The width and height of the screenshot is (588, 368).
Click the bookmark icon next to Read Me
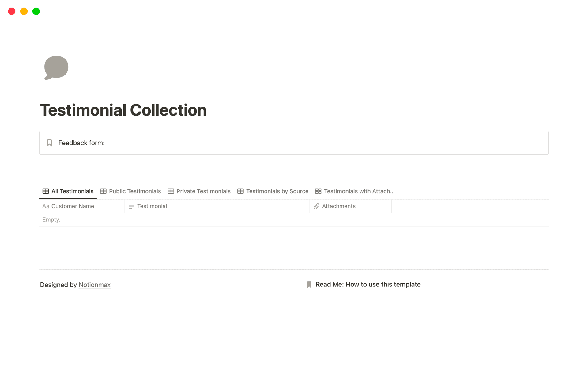309,285
